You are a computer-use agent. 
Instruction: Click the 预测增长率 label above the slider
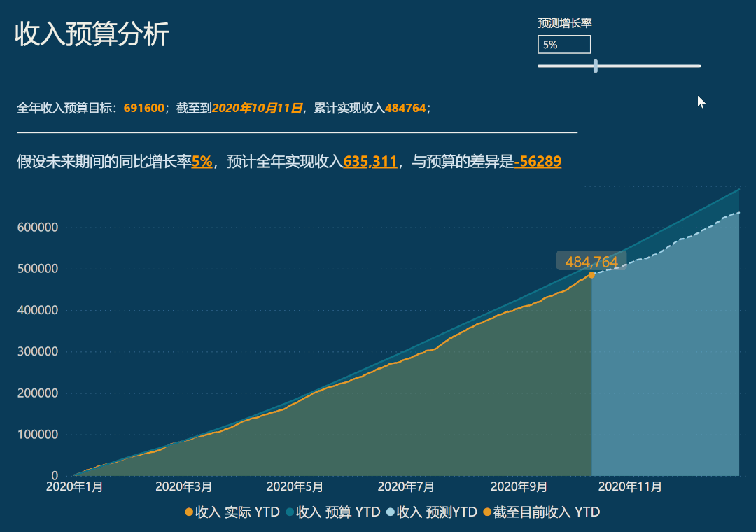click(x=563, y=22)
